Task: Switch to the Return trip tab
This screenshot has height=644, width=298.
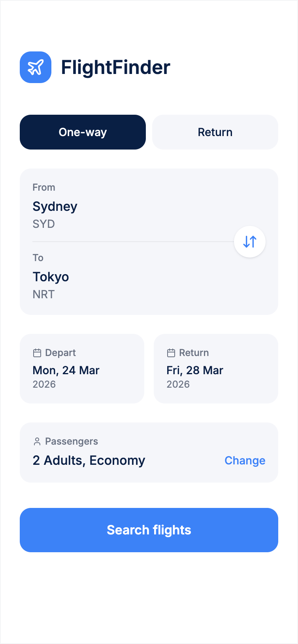Action: pyautogui.click(x=215, y=132)
